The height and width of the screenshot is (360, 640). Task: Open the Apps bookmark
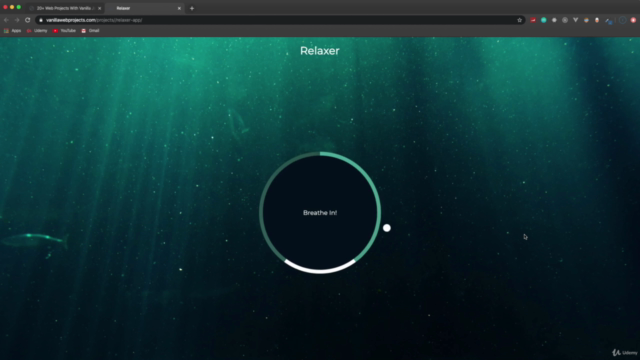13,31
